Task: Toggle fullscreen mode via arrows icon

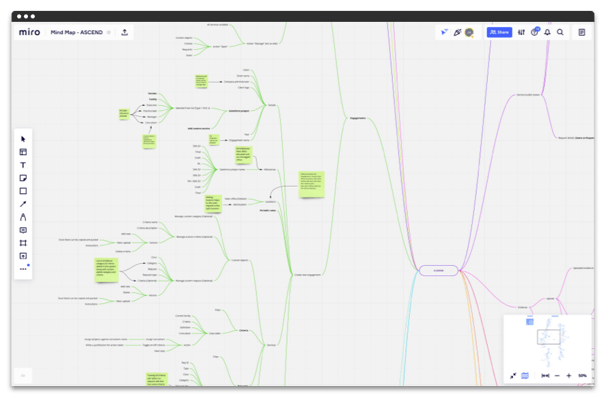Action: (513, 375)
